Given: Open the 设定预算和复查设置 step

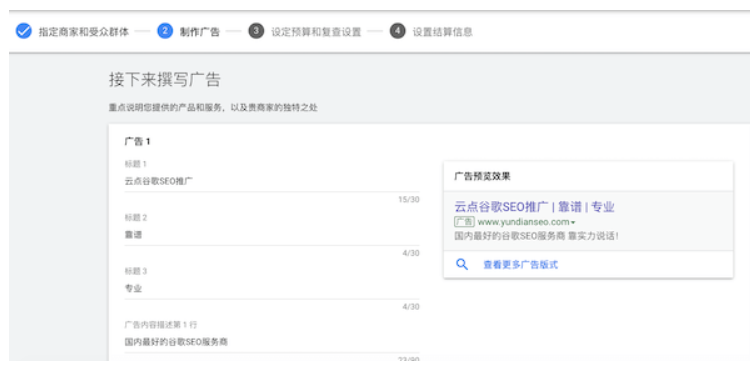Looking at the screenshot, I should pos(316,32).
